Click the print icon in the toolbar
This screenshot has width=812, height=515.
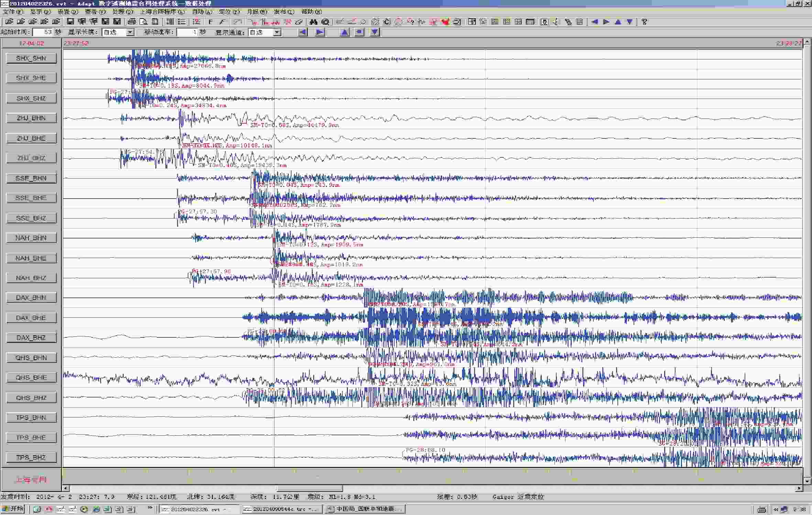coord(132,22)
